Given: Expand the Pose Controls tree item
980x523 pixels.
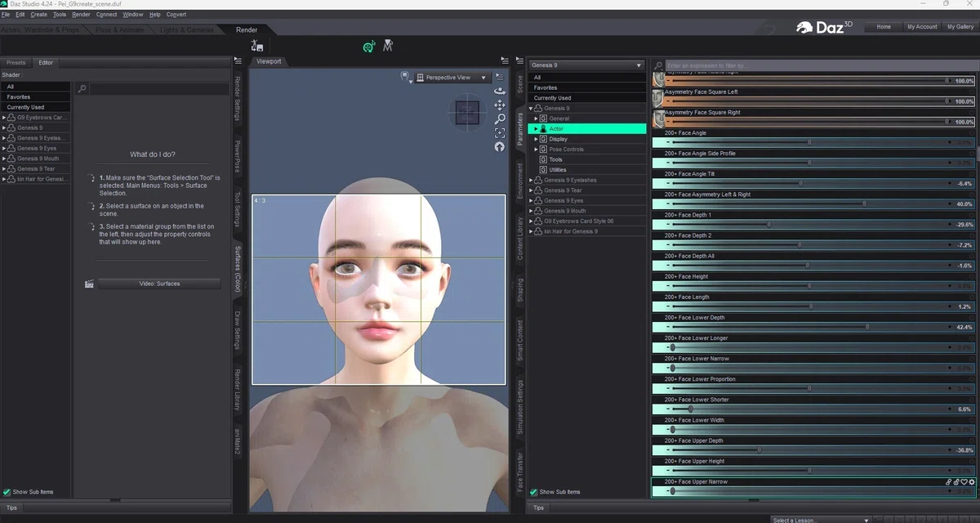Looking at the screenshot, I should click(537, 150).
